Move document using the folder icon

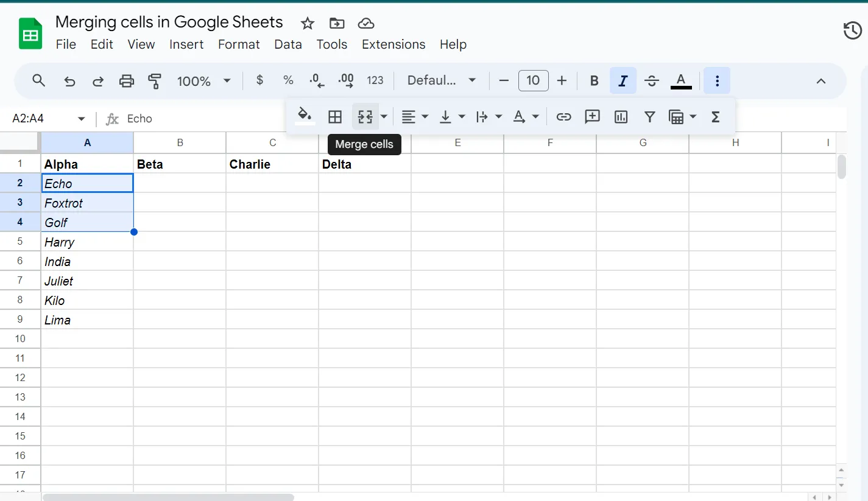(336, 23)
